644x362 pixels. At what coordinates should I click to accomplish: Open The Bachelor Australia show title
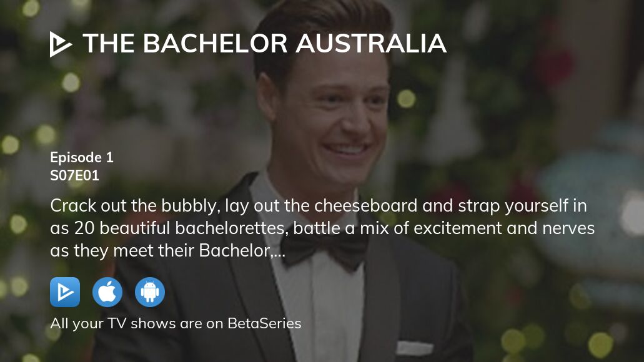coord(264,44)
